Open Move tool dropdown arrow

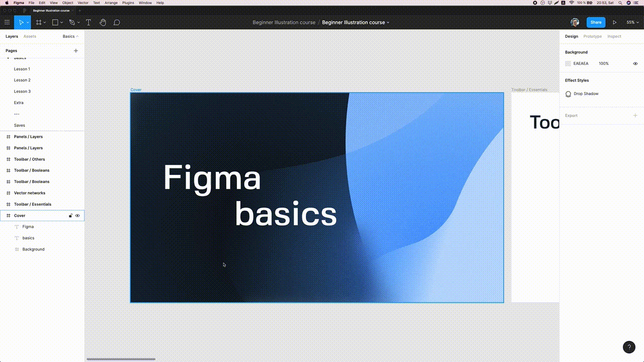pos(28,23)
